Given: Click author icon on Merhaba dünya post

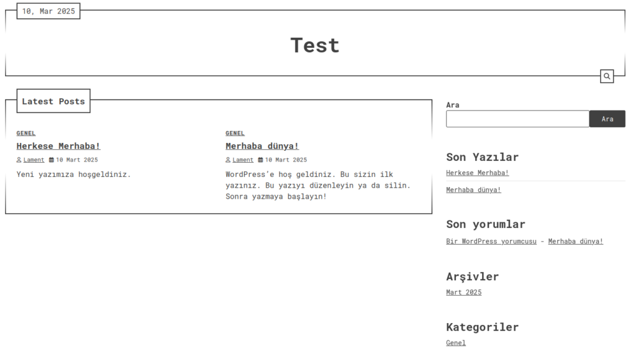Looking at the screenshot, I should 229,160.
